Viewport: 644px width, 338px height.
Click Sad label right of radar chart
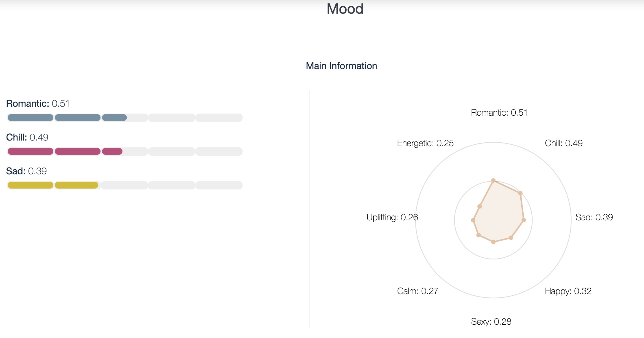594,217
